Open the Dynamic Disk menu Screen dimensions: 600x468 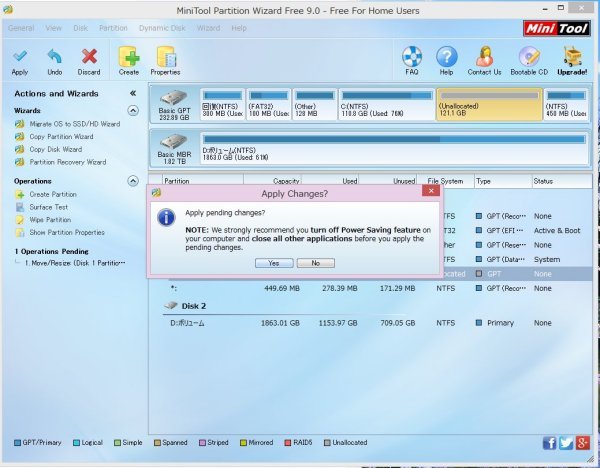pyautogui.click(x=162, y=28)
